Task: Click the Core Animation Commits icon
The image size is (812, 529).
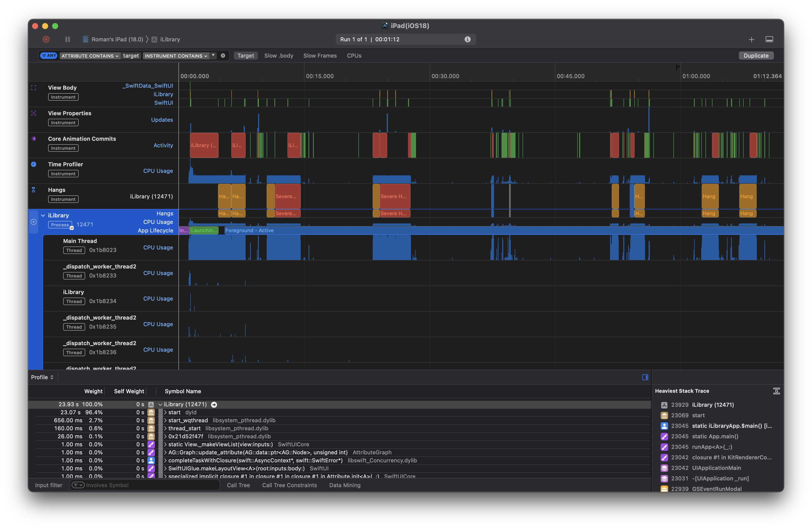Action: click(33, 139)
